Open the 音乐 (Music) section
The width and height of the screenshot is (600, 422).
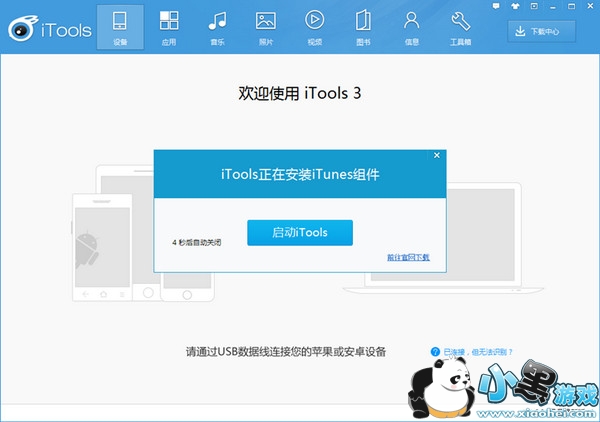pos(217,27)
